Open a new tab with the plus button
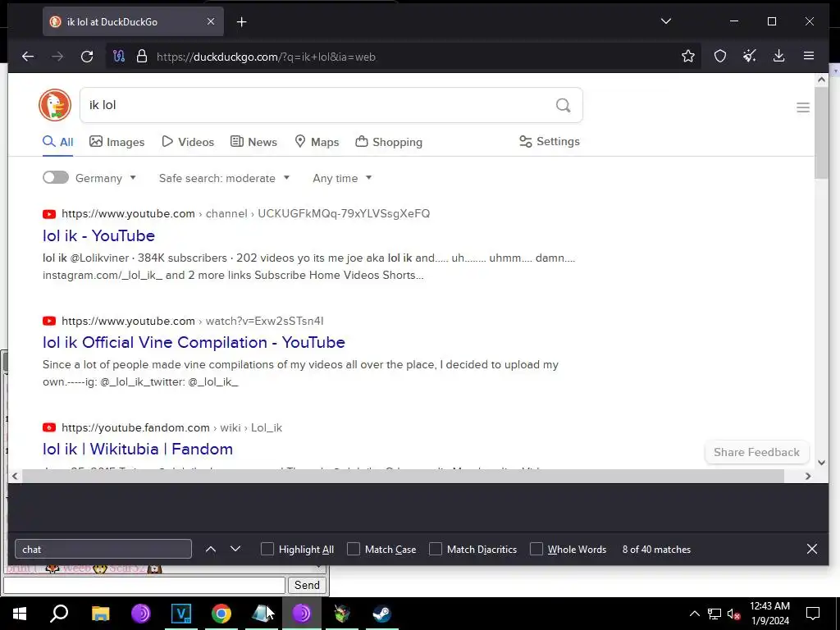The image size is (840, 630). click(242, 22)
